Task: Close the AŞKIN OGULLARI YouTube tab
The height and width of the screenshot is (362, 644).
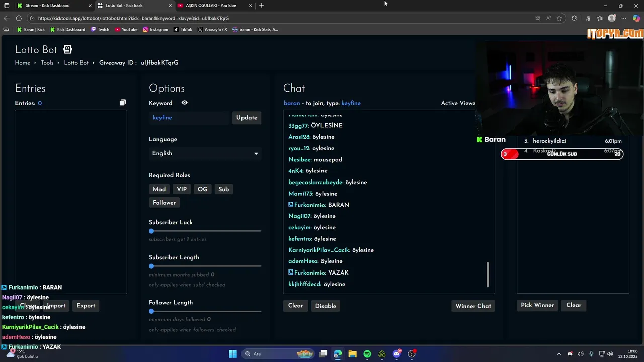Action: (x=250, y=6)
